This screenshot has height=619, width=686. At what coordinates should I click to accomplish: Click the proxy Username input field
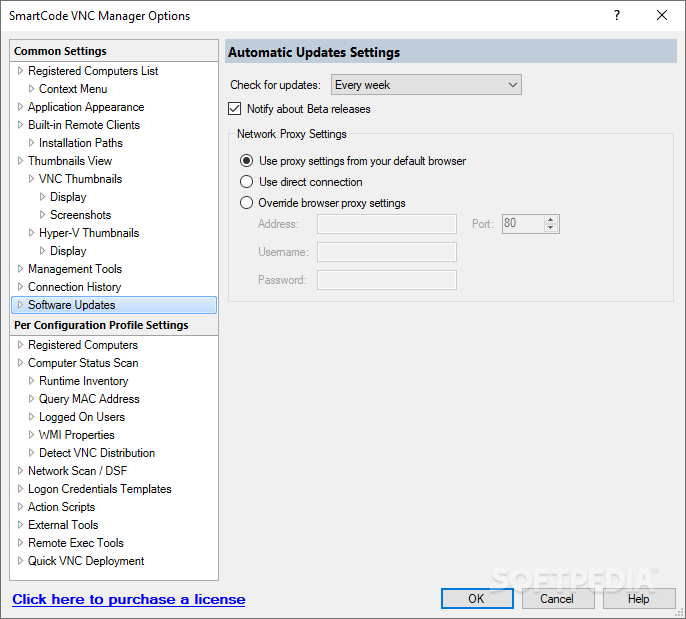387,252
